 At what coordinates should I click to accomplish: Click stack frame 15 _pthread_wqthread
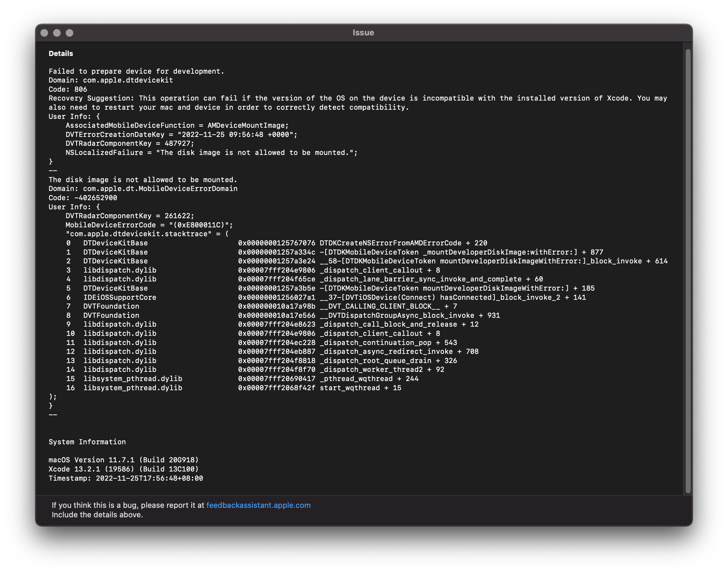(x=242, y=379)
